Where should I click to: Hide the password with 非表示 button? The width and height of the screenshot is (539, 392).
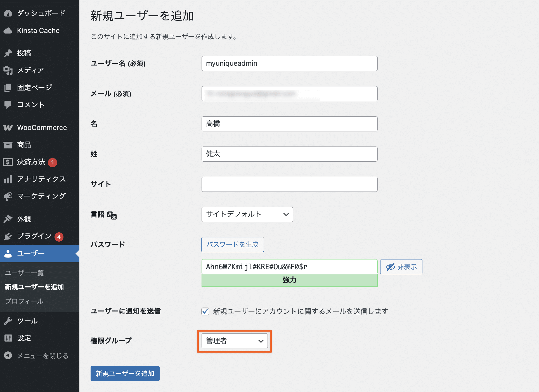click(x=401, y=267)
